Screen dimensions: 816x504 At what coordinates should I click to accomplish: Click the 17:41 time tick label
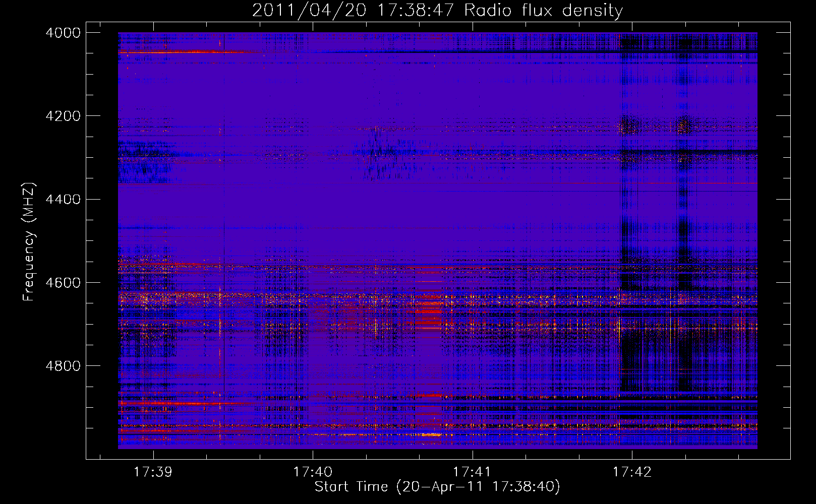(472, 472)
